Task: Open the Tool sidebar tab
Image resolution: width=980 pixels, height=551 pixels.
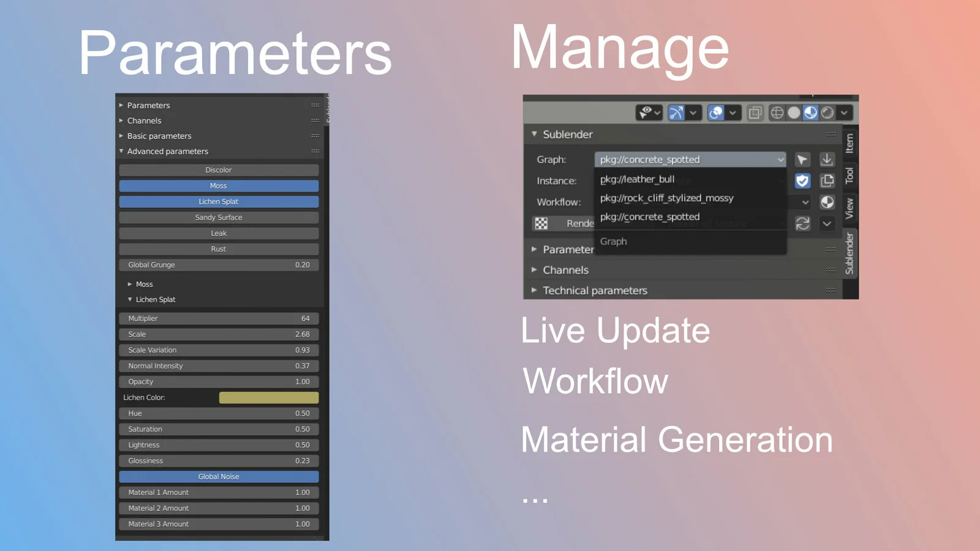Action: [849, 176]
